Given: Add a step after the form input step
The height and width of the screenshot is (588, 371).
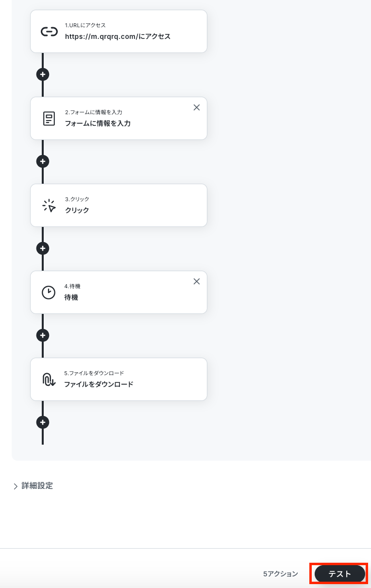Looking at the screenshot, I should (43, 161).
